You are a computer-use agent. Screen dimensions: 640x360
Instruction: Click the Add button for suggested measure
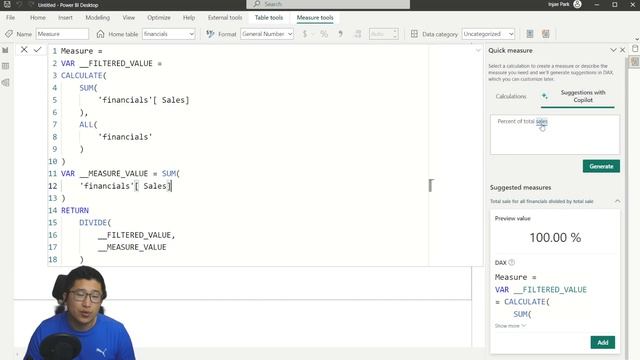click(603, 342)
